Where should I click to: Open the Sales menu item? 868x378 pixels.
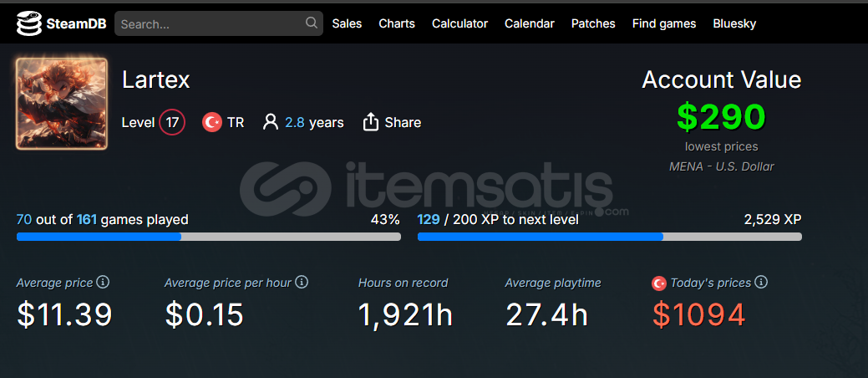coord(347,23)
